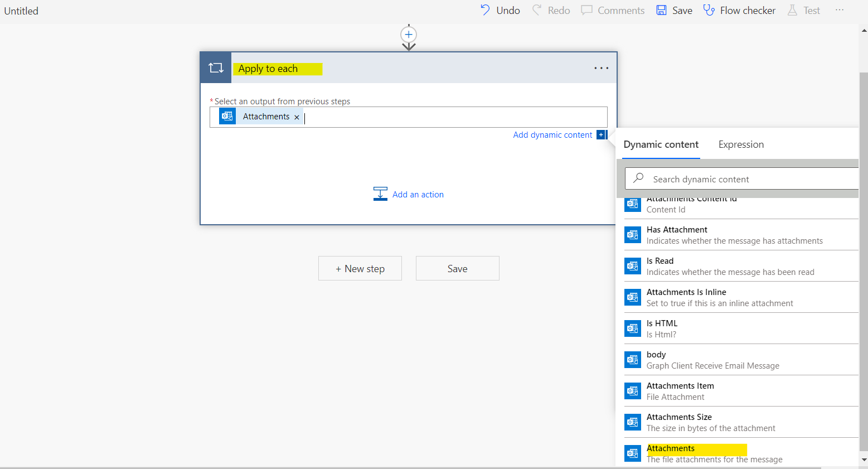Click the New step button
The width and height of the screenshot is (868, 469).
click(360, 268)
